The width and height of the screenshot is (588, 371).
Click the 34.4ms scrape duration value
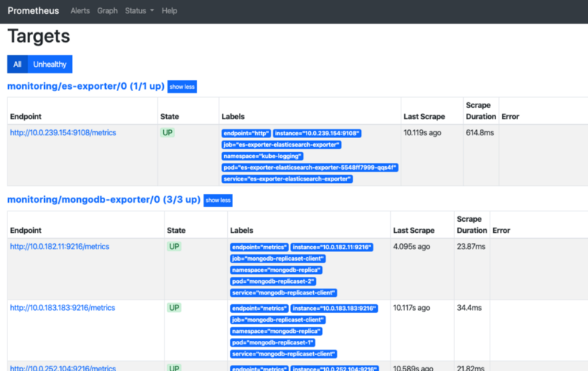tap(469, 308)
